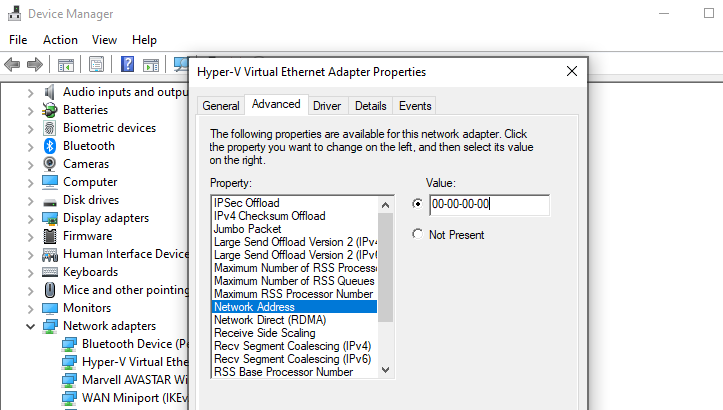Select Maximum Number of RSS Queues
The width and height of the screenshot is (723, 410).
[x=294, y=281]
